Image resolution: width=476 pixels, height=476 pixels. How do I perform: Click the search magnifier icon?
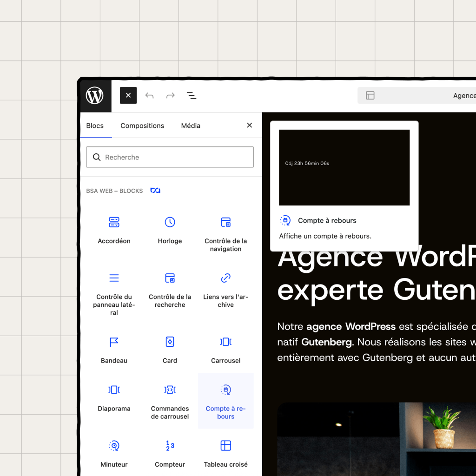point(97,157)
